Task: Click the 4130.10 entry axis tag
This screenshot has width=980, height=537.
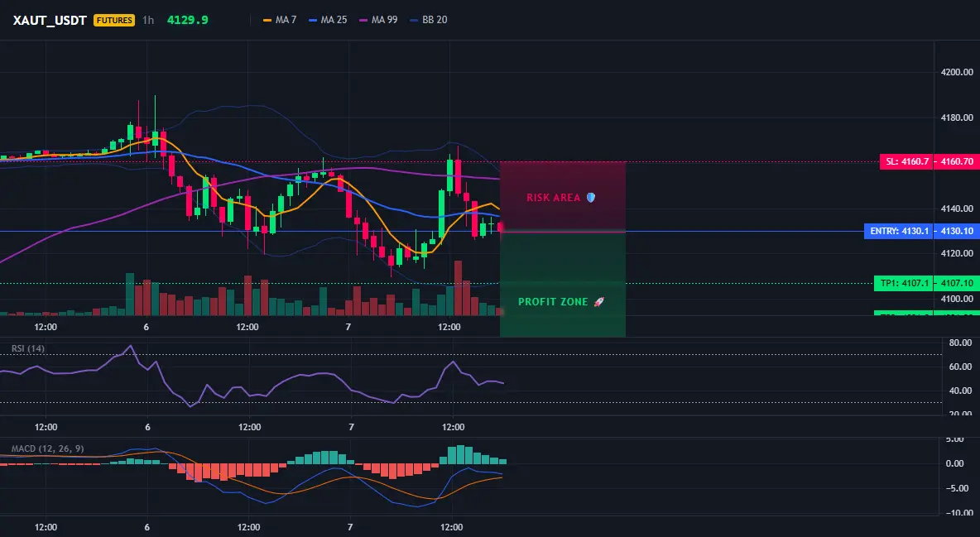Action: tap(956, 232)
